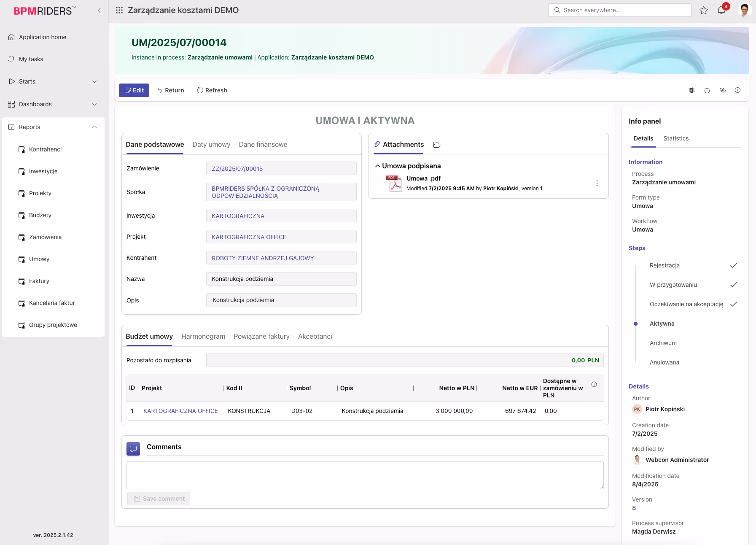Collapse the left sidebar with arrow
The image size is (756, 545).
(99, 11)
